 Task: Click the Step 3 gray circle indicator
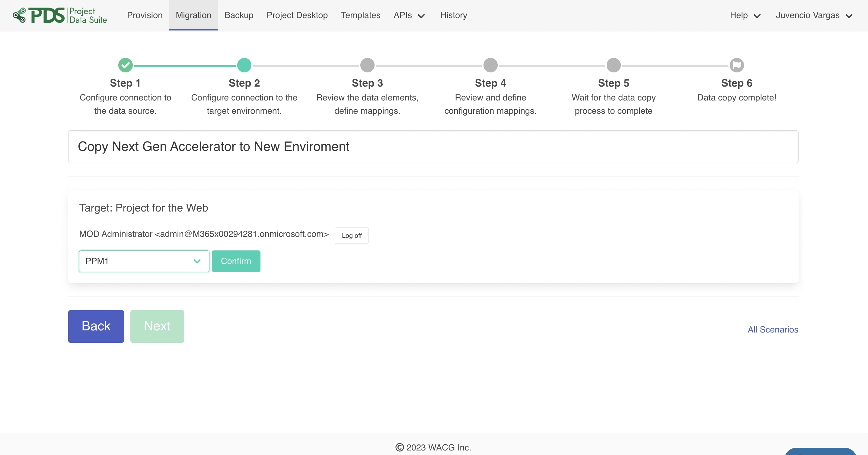(x=367, y=65)
